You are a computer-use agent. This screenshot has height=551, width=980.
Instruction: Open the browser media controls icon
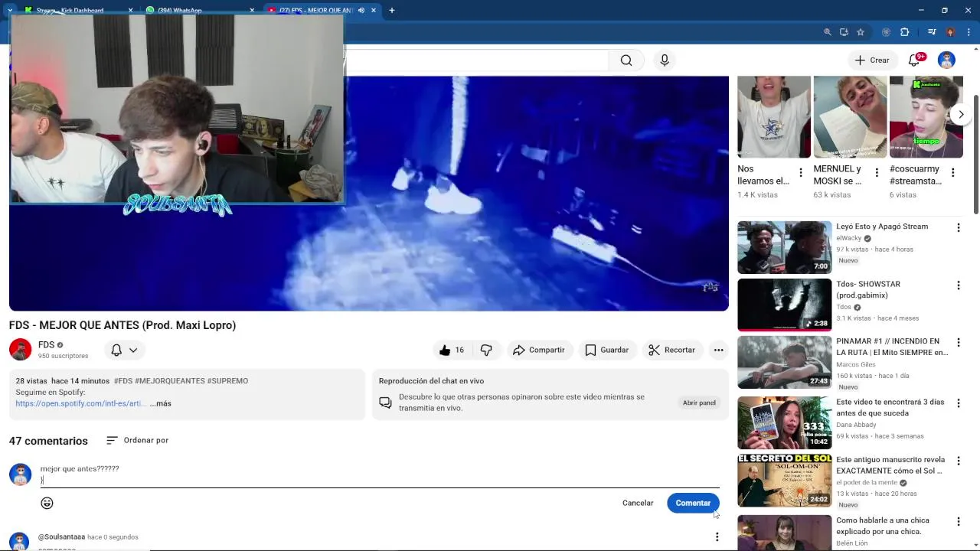pos(931,32)
